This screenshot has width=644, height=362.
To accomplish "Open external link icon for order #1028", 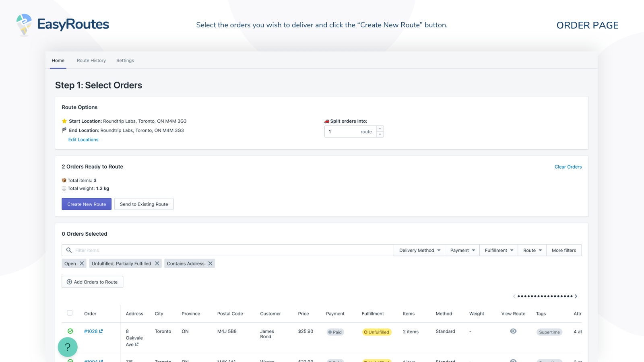I will 101,331.
